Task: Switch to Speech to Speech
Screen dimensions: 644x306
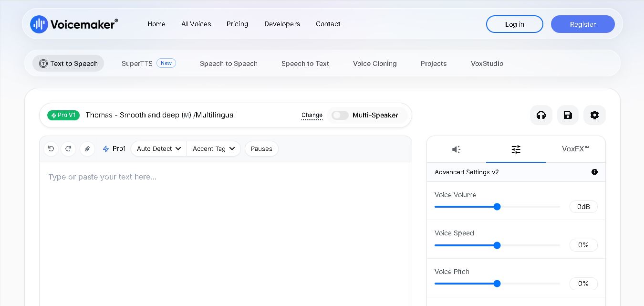Action: (x=229, y=63)
